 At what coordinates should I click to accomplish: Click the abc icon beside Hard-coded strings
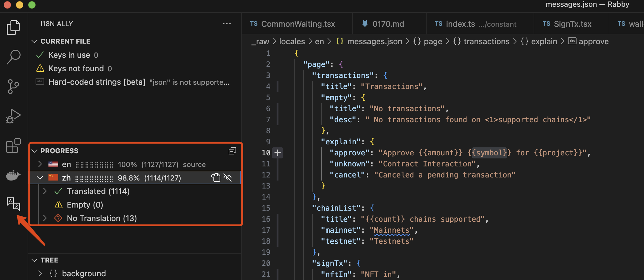40,81
